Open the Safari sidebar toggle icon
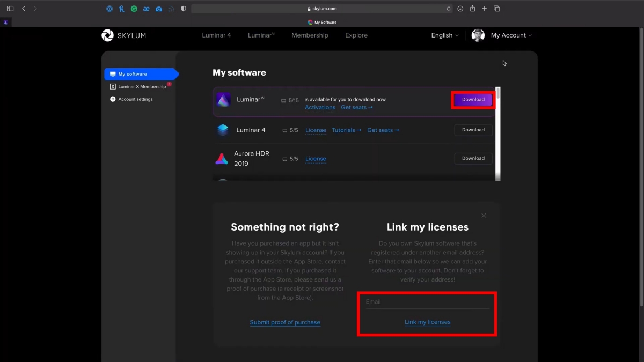The width and height of the screenshot is (644, 362). [x=10, y=9]
